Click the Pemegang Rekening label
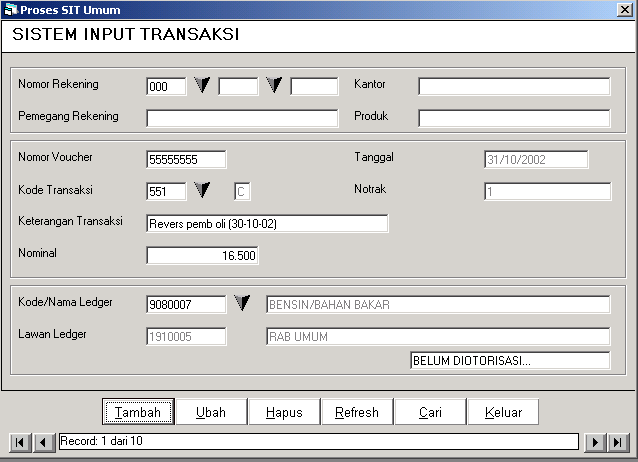This screenshot has height=462, width=638. pos(68,116)
